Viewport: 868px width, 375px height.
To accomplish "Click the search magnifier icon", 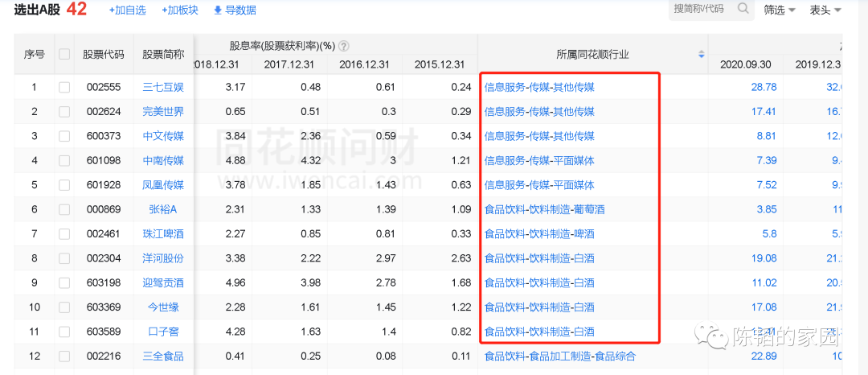I will (743, 9).
